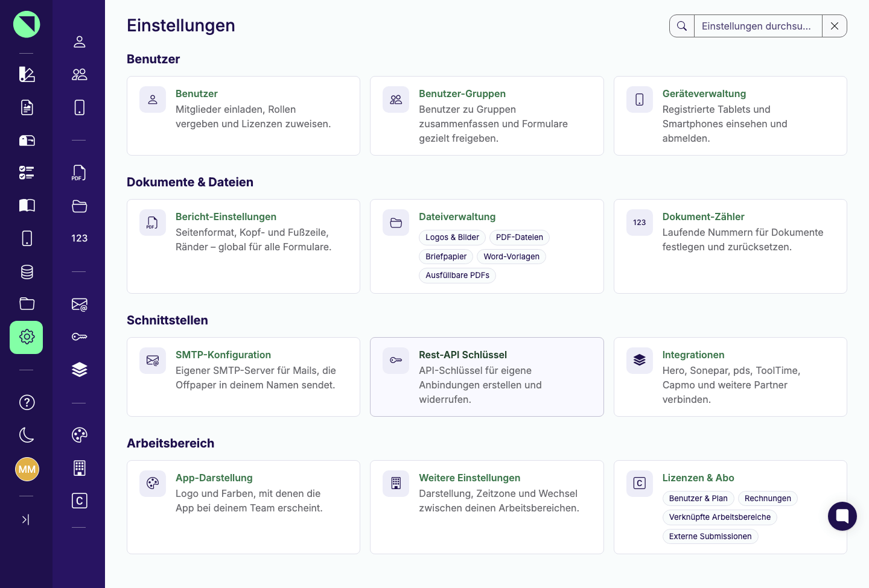
Task: Open the mobile device icon in main sidebar
Action: click(27, 238)
